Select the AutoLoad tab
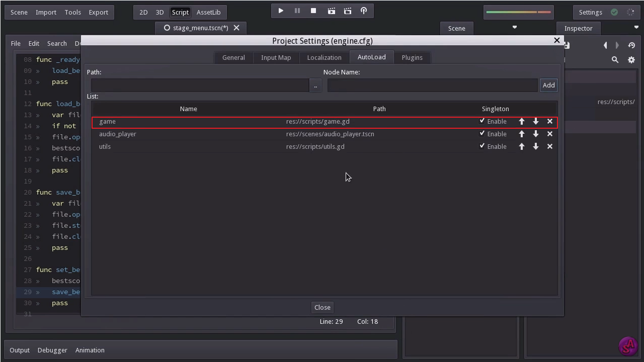644x362 pixels. pyautogui.click(x=372, y=57)
